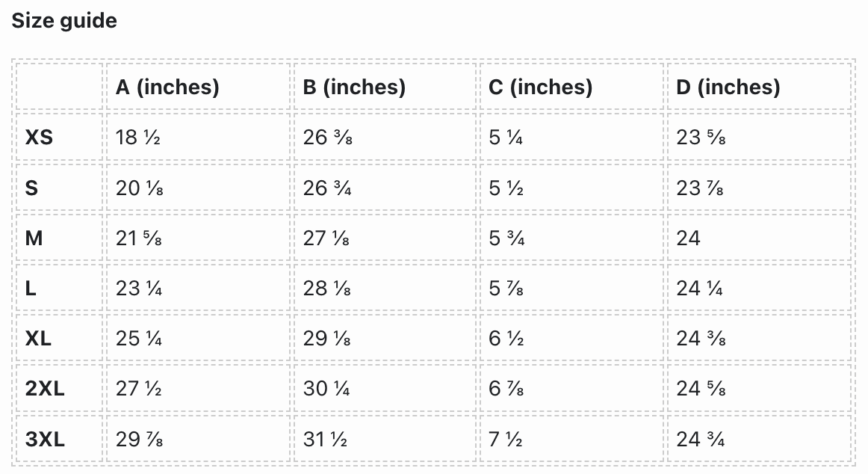Select the B (inches) column header
Screen dimensions: 868x474
pos(354,87)
